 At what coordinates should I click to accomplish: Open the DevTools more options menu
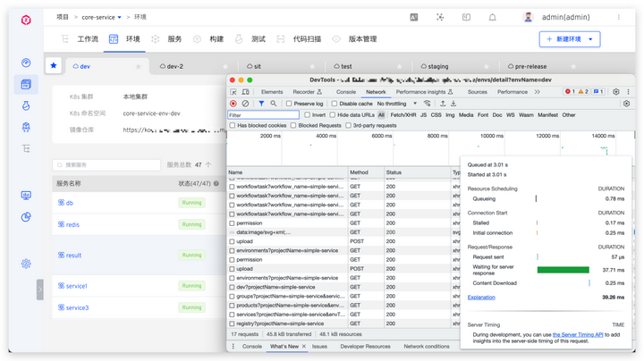[x=628, y=92]
